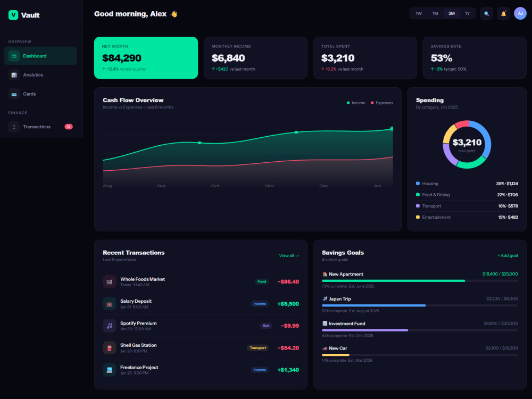Screen dimensions: 532x399
Task: Click Whole Foods Market cart icon
Action: pyautogui.click(x=109, y=281)
